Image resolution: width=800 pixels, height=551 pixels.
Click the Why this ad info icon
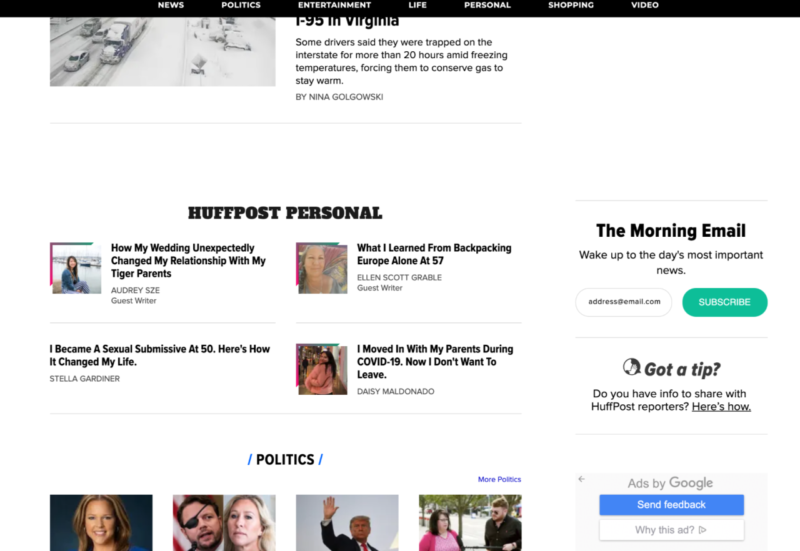(703, 530)
